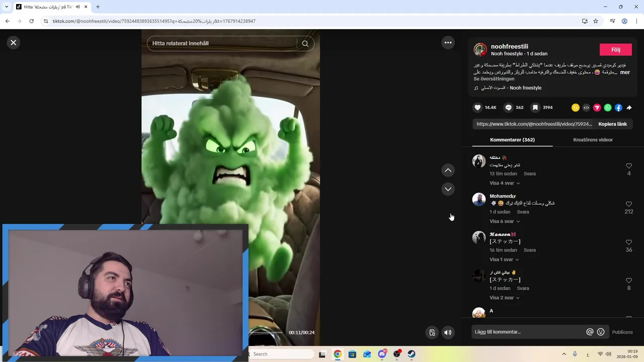644x362 pixels.
Task: Like the video with the 14.4K heart icon
Action: 478,108
